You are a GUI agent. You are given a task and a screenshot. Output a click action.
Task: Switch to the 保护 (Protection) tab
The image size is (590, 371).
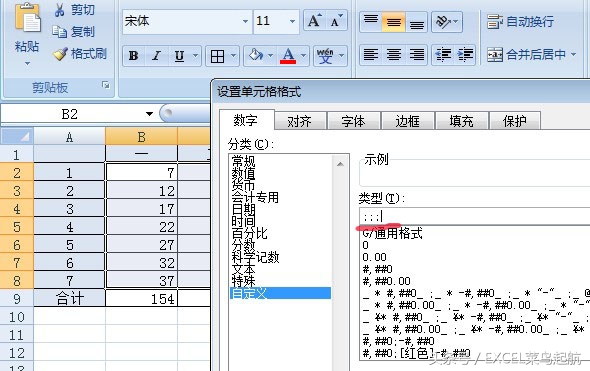tap(514, 121)
